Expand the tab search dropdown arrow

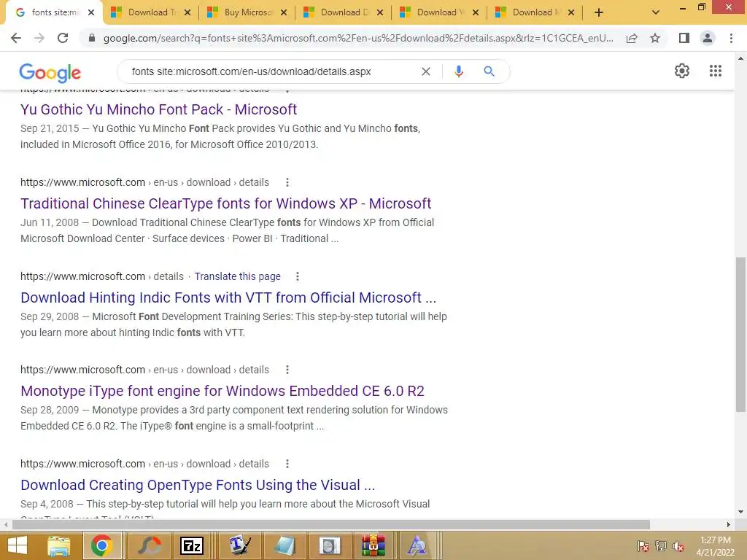656,12
